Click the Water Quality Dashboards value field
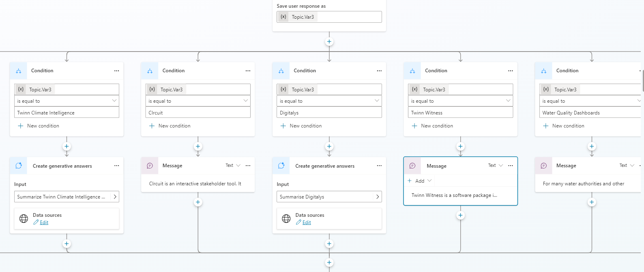Viewport: 644px width, 272px height. pos(588,113)
